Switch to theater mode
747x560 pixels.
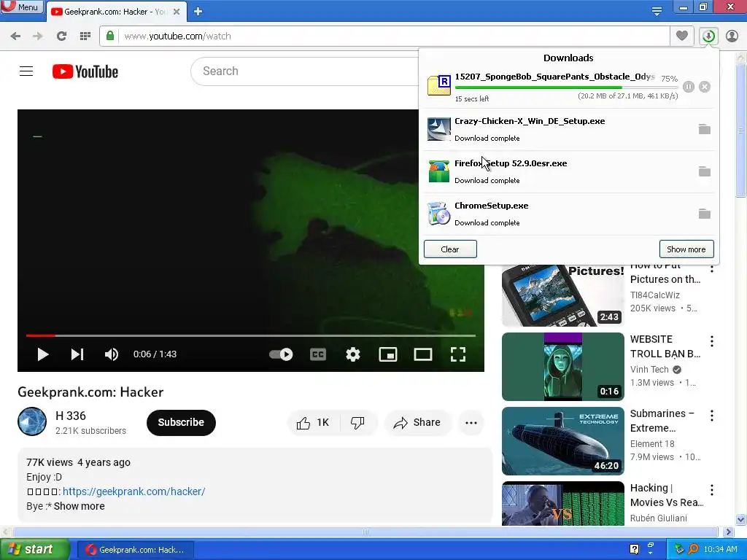423,354
